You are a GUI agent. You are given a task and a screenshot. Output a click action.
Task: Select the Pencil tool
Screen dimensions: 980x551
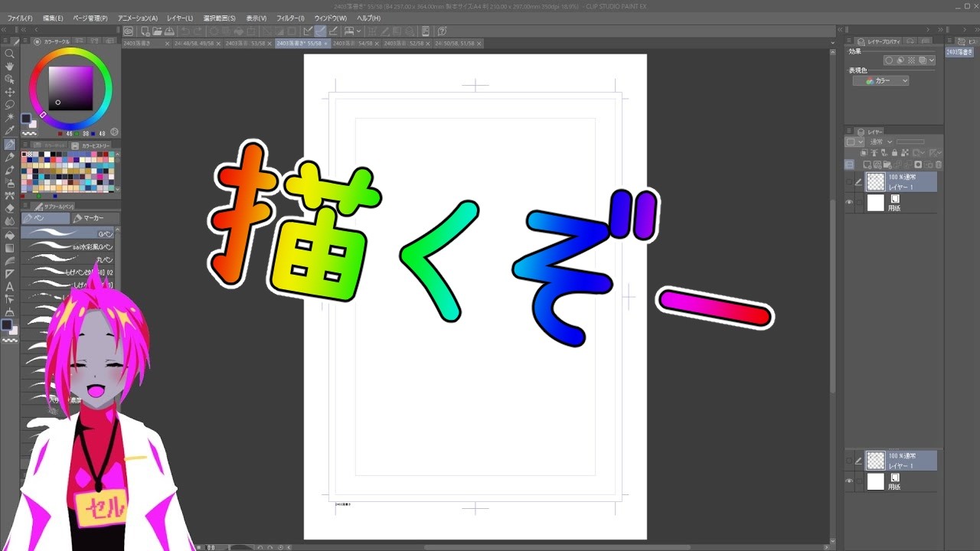click(10, 157)
